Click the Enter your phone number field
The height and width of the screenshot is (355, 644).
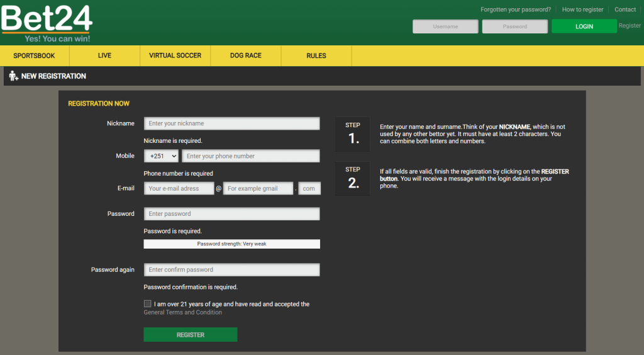250,156
